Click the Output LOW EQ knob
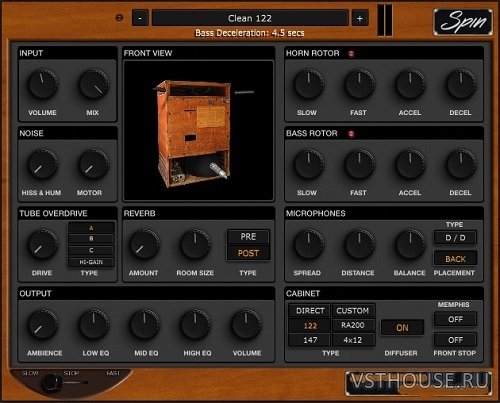Viewport: 500px width, 403px height. pyautogui.click(x=94, y=325)
